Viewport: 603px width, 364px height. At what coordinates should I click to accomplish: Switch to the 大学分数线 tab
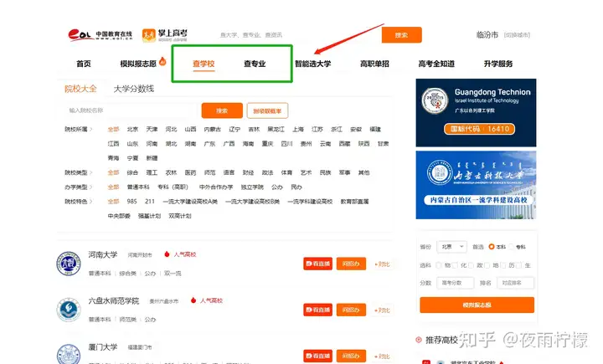coord(134,89)
